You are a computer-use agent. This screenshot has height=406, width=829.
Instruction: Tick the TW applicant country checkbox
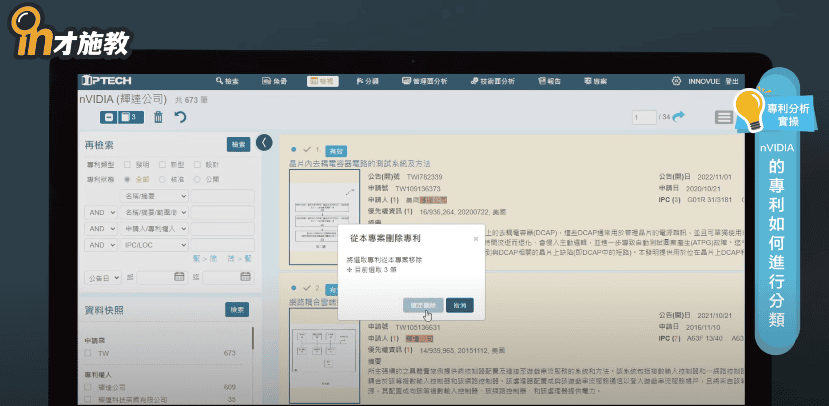click(90, 353)
